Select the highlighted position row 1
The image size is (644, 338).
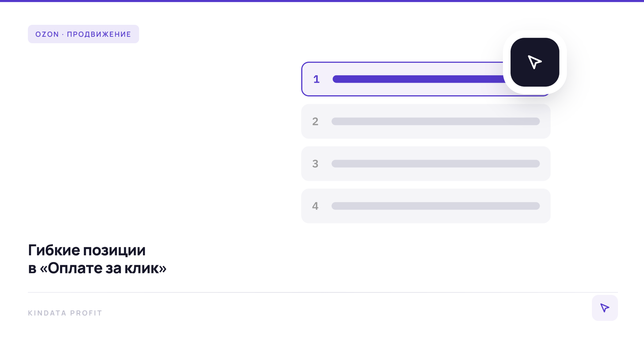[x=425, y=79]
